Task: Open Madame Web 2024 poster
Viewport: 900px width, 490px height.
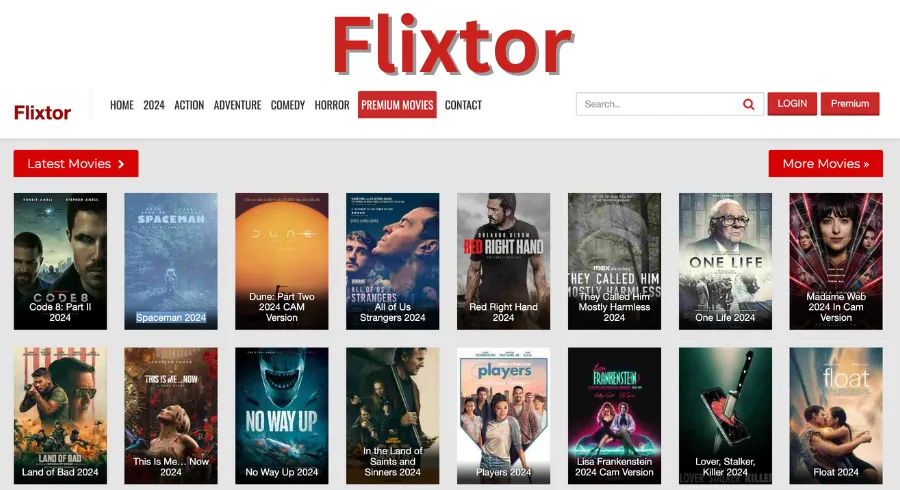Action: pos(836,261)
